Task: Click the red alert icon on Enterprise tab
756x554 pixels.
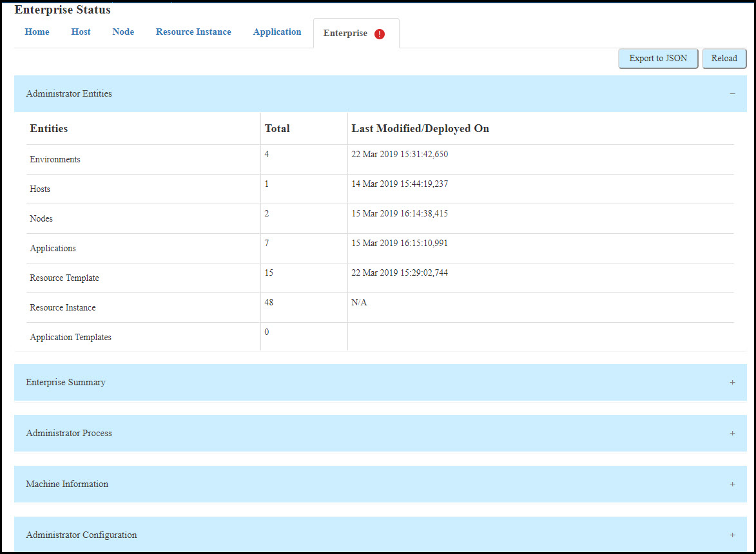Action: coord(380,34)
